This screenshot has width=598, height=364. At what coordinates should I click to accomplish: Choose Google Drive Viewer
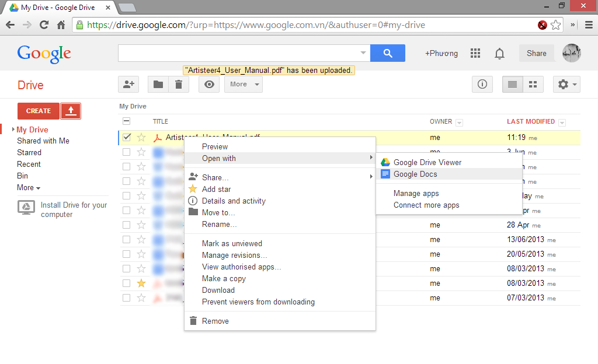click(x=449, y=162)
